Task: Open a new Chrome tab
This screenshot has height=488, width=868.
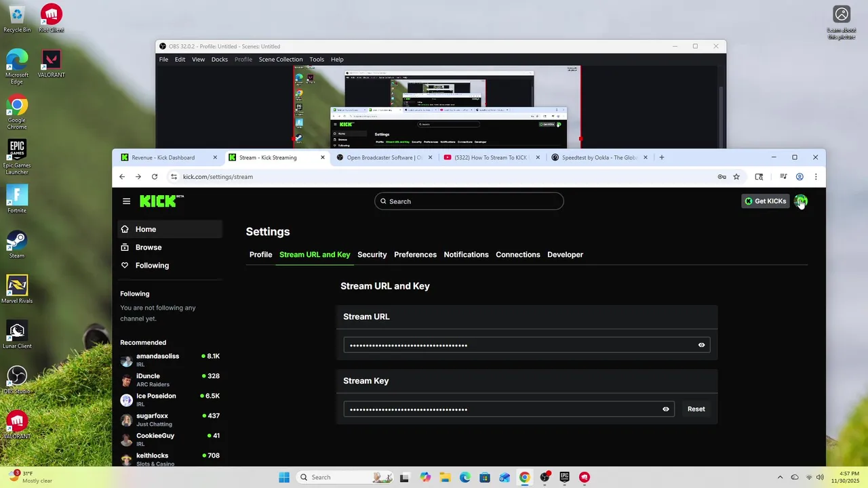Action: pos(662,157)
